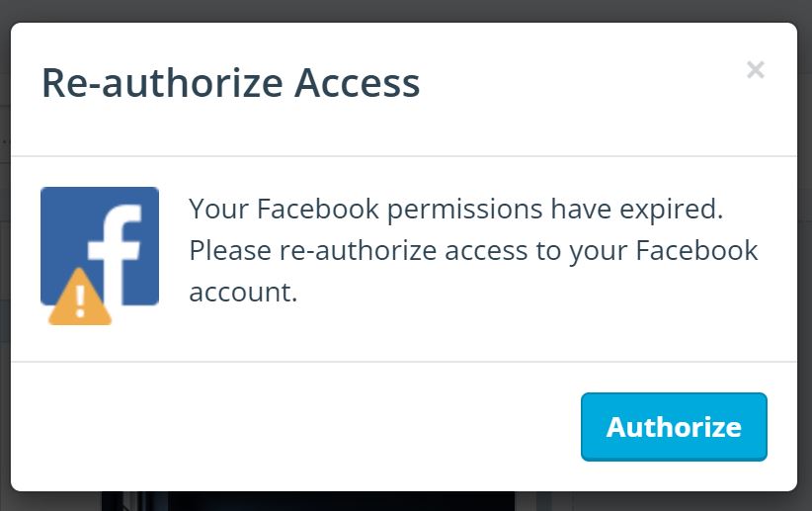This screenshot has height=511, width=812.
Task: Click the white exclamation mark in the warning
Action: point(80,301)
